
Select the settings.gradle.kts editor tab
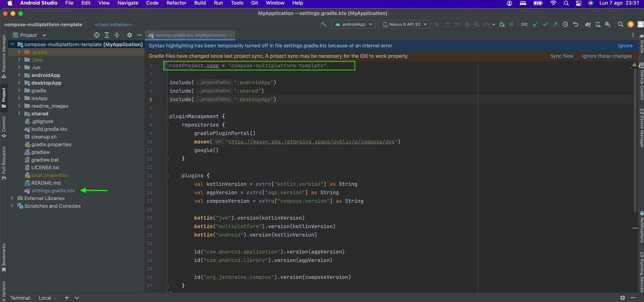click(x=190, y=35)
